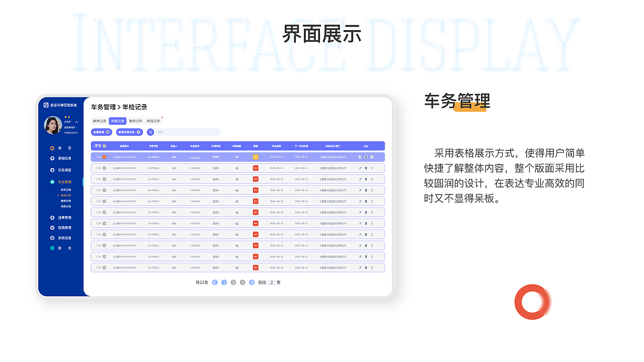
Task: Tick the second row's selection checkbox
Action: [x=104, y=168]
